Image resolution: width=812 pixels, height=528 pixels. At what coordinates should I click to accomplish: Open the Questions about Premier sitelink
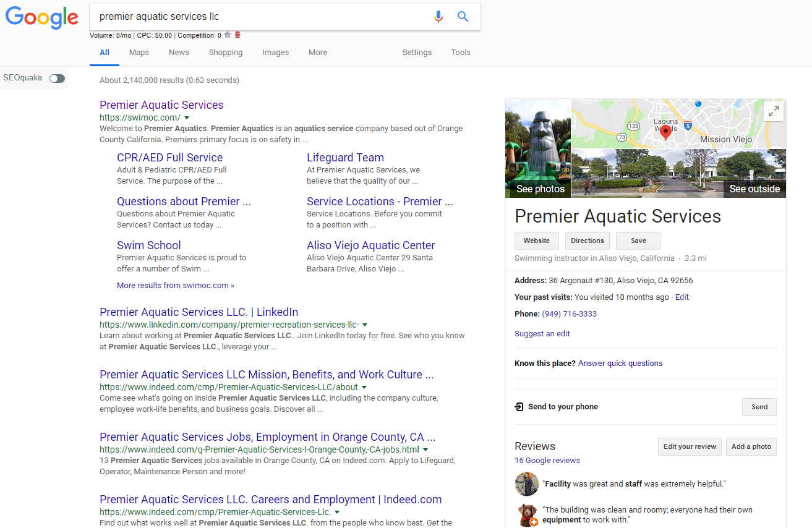click(184, 202)
